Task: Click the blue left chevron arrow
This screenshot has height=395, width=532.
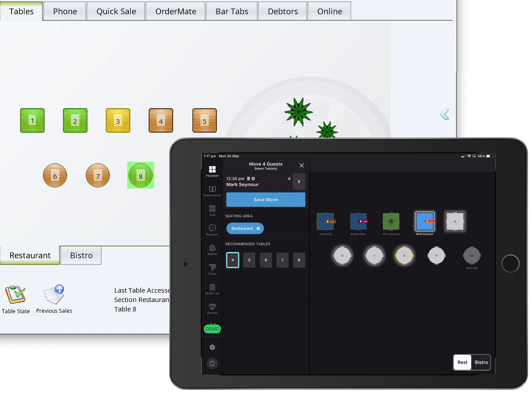Action: [445, 114]
